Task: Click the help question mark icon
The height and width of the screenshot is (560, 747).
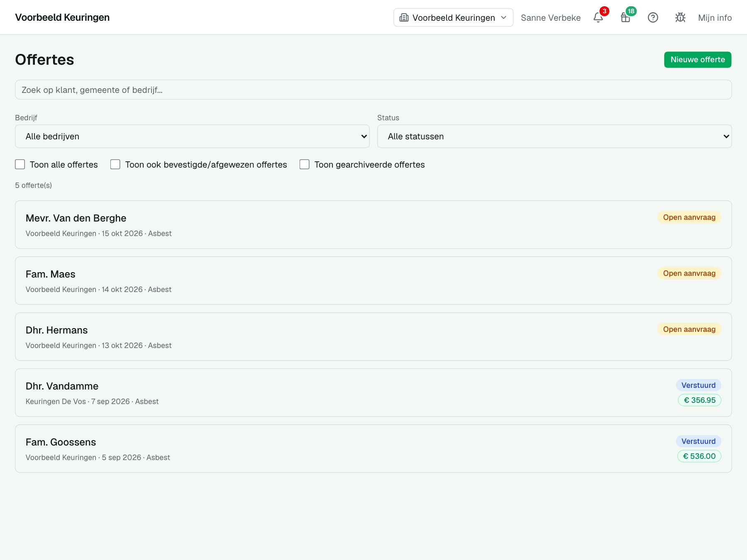Action: (x=653, y=17)
